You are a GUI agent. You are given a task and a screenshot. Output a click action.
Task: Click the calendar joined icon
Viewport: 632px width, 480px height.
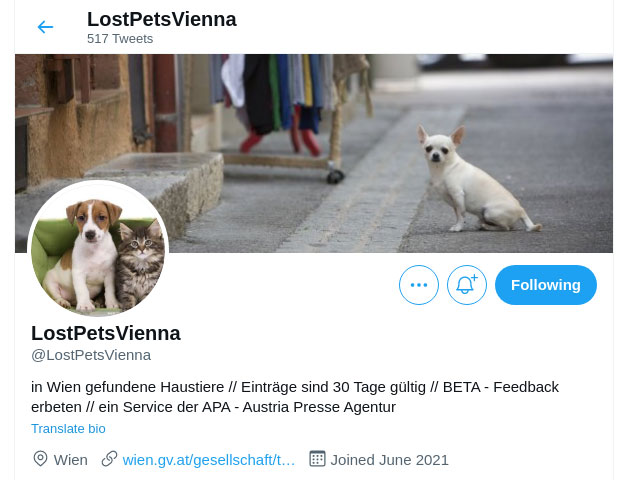coord(317,459)
